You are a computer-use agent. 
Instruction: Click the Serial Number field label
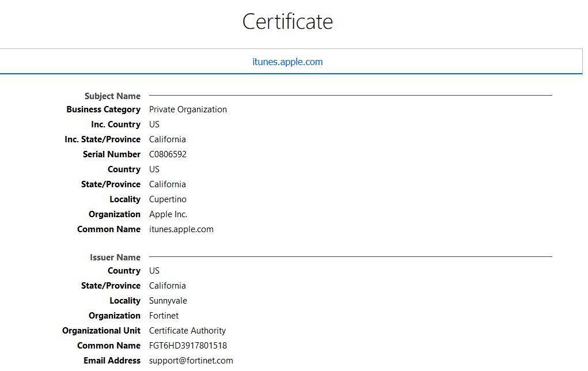111,154
